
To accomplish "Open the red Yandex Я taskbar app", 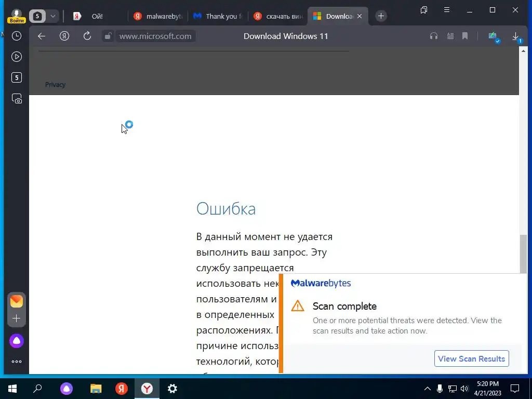I will [x=122, y=389].
